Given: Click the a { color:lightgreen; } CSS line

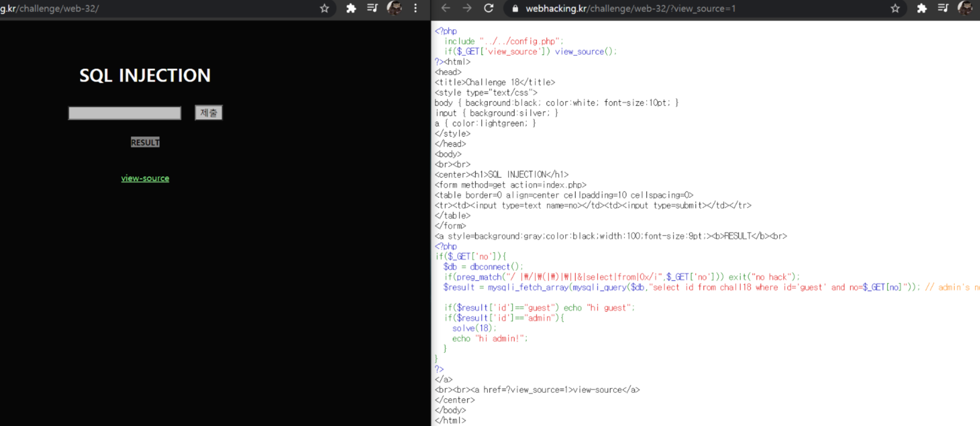Looking at the screenshot, I should tap(485, 123).
